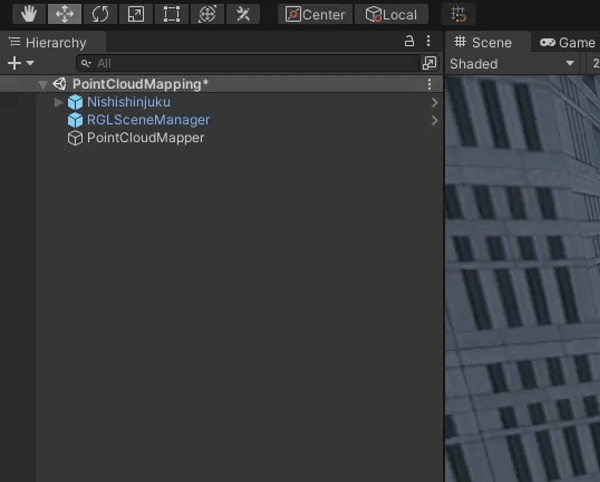Select the RGLSceneManager object
This screenshot has width=600, height=482.
click(x=148, y=120)
